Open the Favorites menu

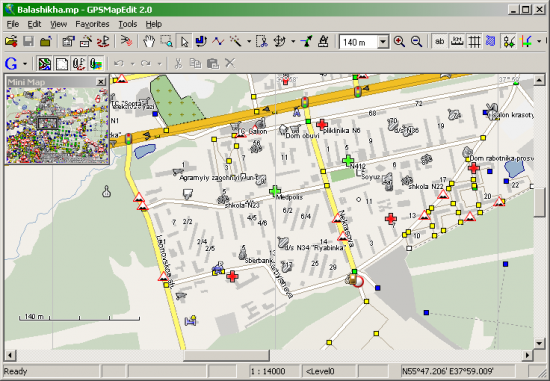pyautogui.click(x=92, y=24)
